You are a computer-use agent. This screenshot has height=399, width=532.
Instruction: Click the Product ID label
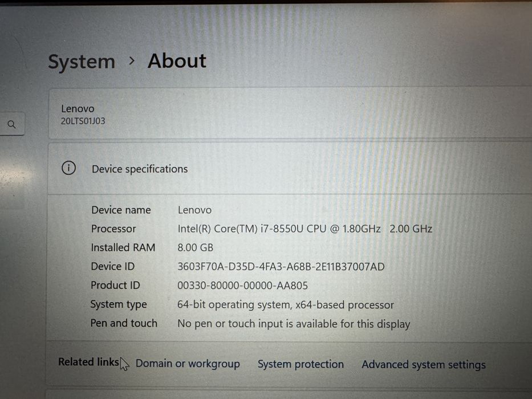tap(115, 285)
